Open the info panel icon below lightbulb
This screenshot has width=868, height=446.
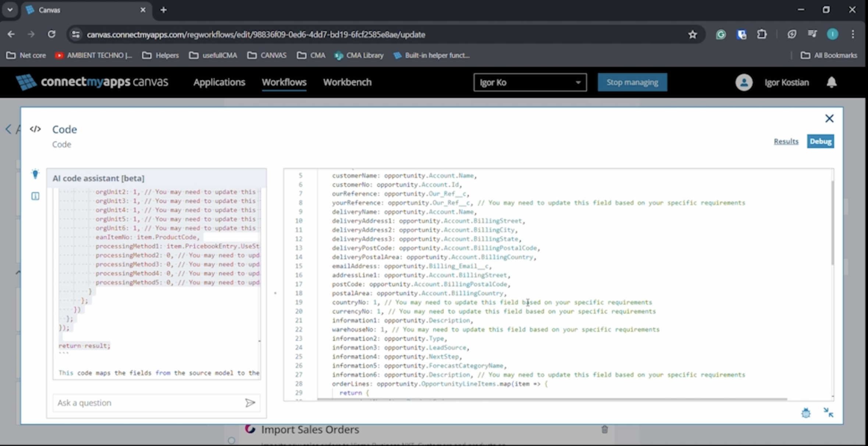[35, 196]
